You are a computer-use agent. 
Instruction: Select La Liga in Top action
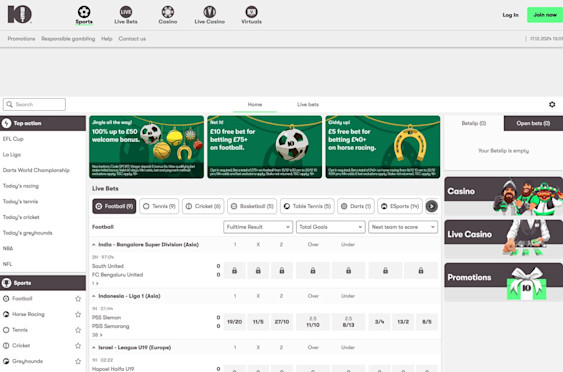coord(12,154)
